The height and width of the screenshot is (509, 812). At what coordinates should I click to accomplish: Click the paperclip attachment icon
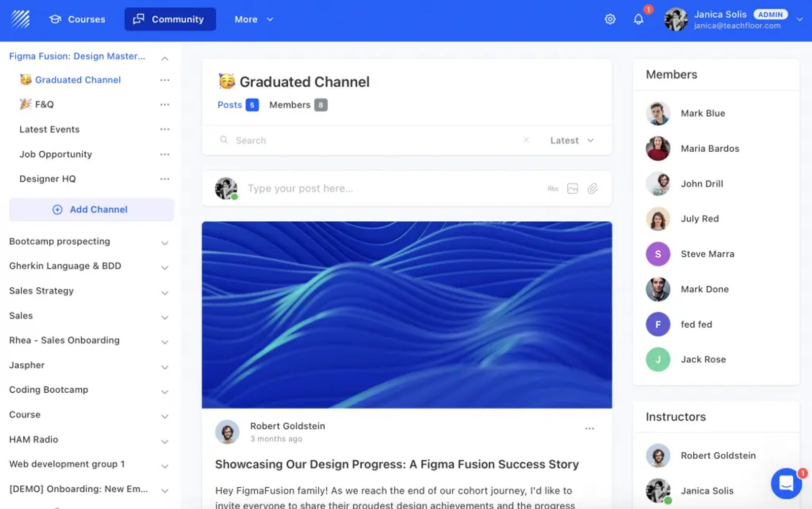pos(592,189)
